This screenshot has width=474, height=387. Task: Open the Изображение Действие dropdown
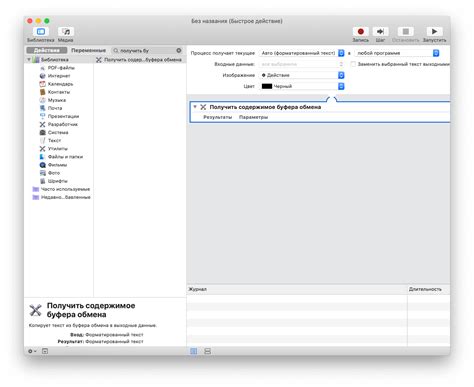pyautogui.click(x=302, y=75)
